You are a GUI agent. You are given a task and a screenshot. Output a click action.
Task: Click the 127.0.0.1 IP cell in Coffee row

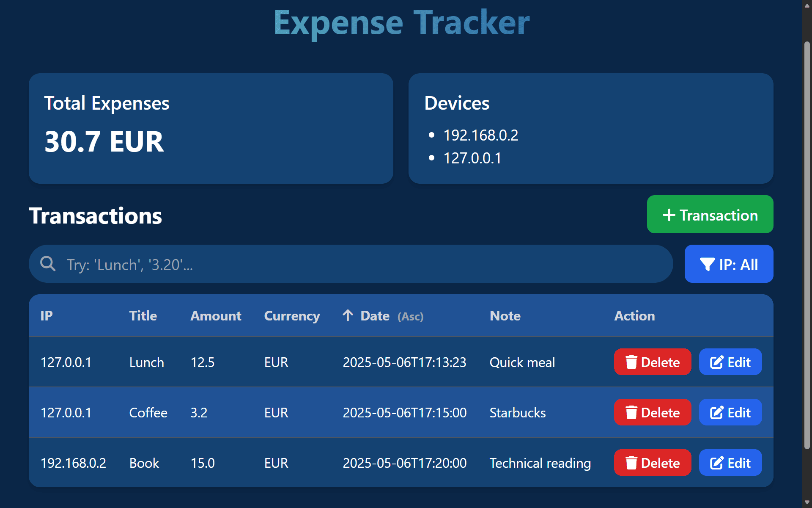[66, 413]
